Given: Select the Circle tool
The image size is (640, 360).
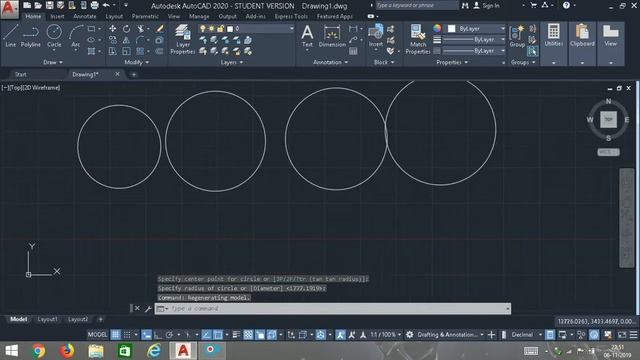Looking at the screenshot, I should click(x=54, y=36).
